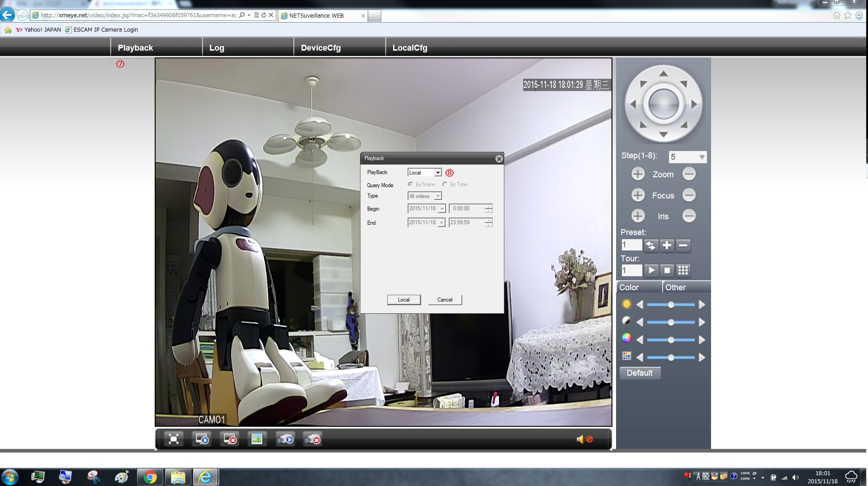Click the Cancel button in dialog
The width and height of the screenshot is (868, 486).
pos(445,300)
